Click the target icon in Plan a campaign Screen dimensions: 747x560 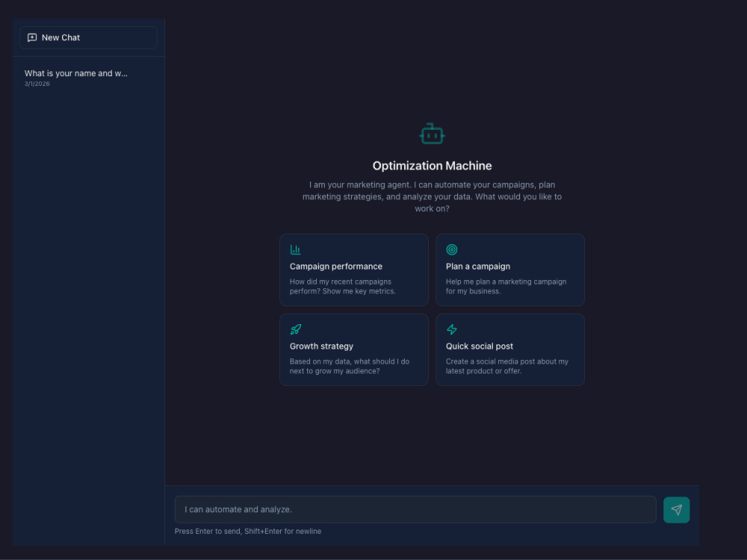[x=452, y=249]
